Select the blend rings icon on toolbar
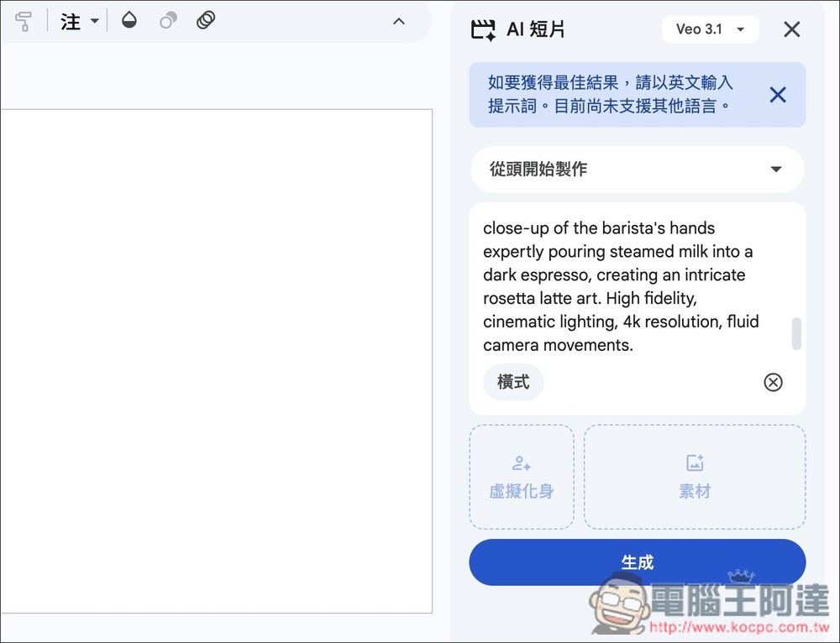 point(206,19)
